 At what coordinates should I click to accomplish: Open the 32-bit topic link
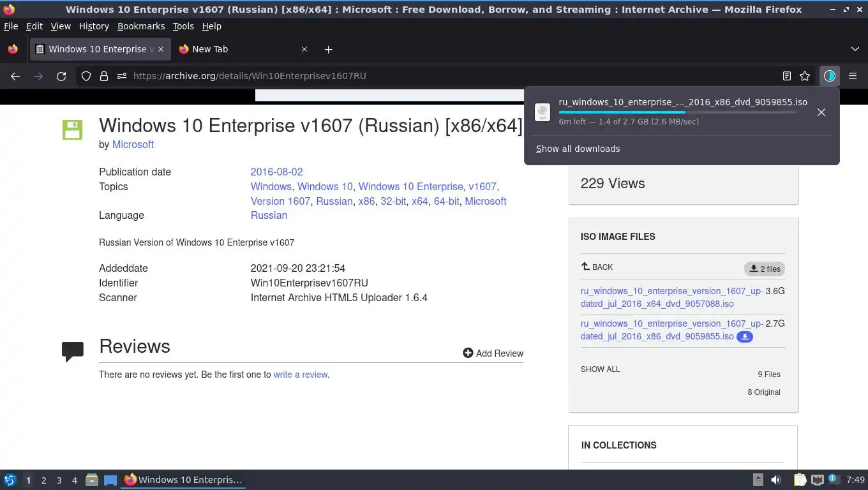[393, 202]
